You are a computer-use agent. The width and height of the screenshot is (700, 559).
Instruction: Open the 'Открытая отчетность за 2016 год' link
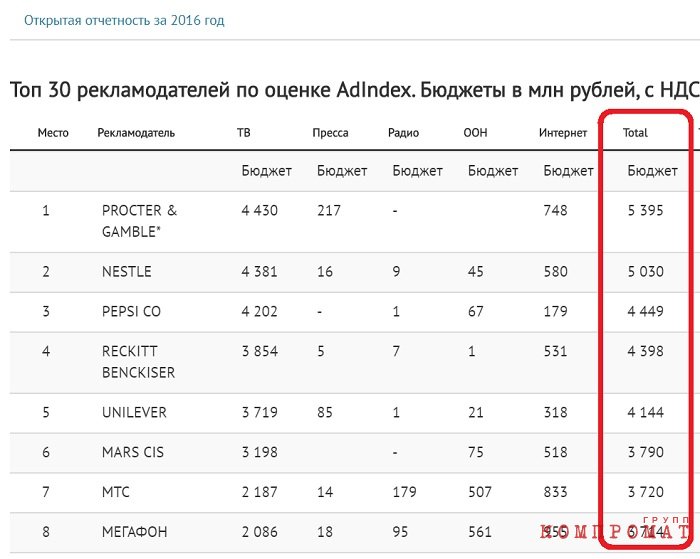(124, 21)
